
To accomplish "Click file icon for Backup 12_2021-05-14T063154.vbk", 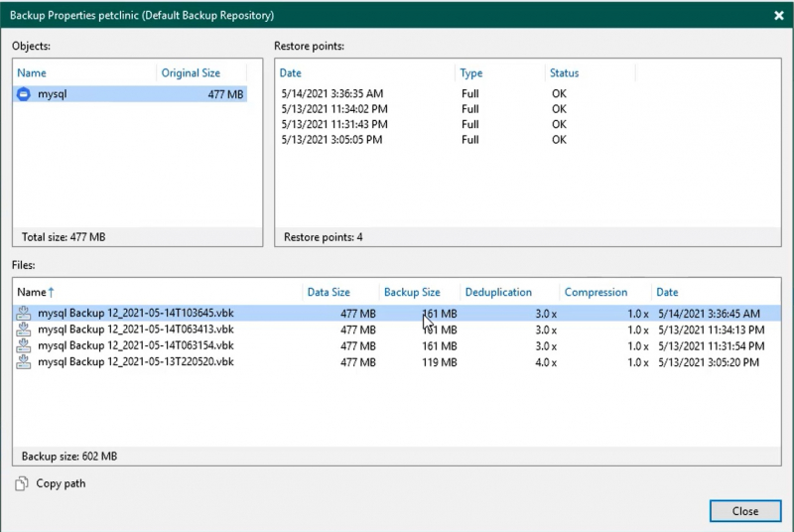I will pos(23,345).
